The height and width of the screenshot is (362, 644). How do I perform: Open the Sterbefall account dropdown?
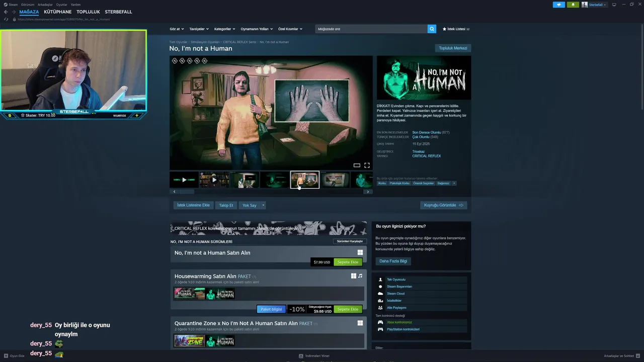[594, 5]
